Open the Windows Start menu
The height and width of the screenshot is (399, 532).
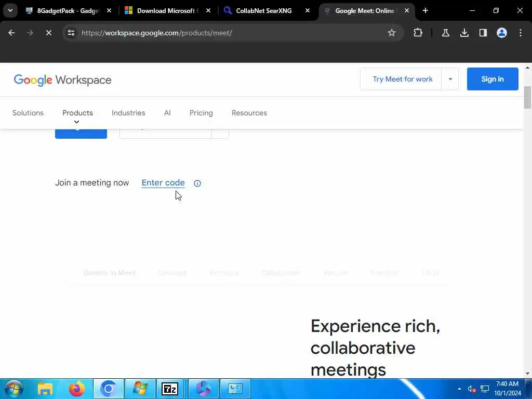pyautogui.click(x=14, y=389)
